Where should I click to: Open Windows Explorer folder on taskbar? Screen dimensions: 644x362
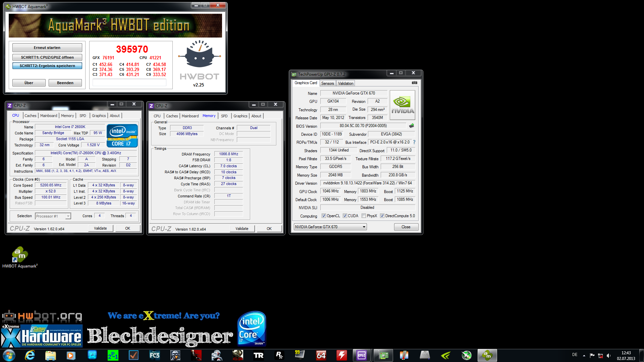(x=50, y=355)
